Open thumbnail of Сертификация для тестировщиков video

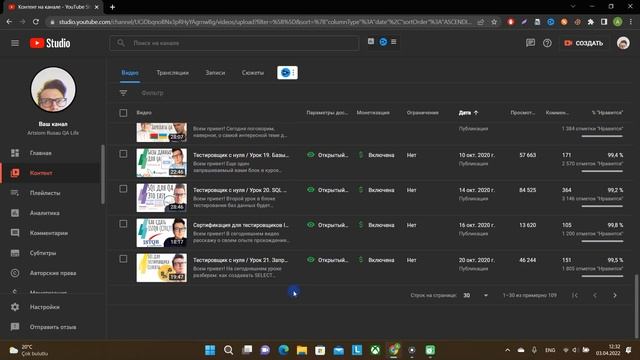(162, 233)
